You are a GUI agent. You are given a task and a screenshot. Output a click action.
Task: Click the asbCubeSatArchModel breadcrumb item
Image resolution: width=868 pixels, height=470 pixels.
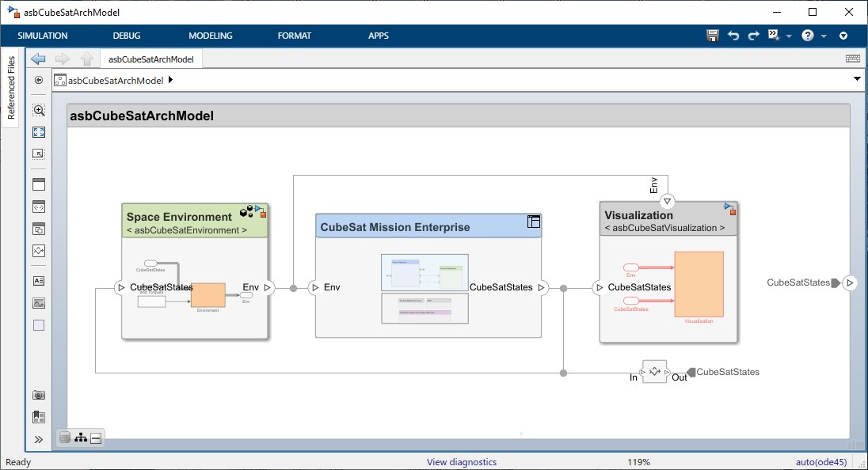(x=115, y=80)
